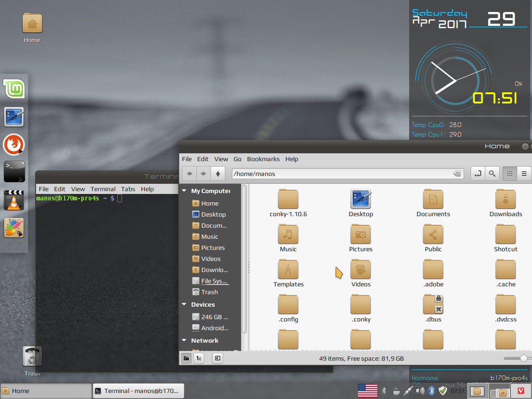Select the Desktop folder icon in file view
Screen dimensions: 532x399
pos(361,203)
